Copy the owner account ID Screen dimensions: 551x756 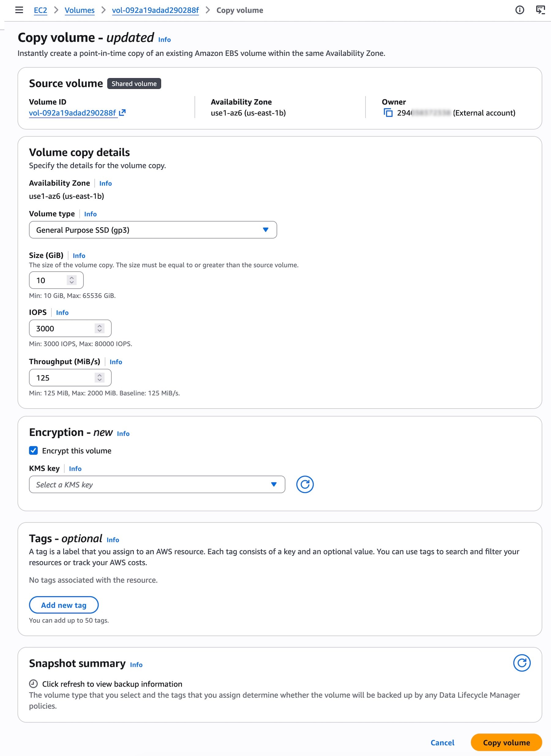click(388, 113)
